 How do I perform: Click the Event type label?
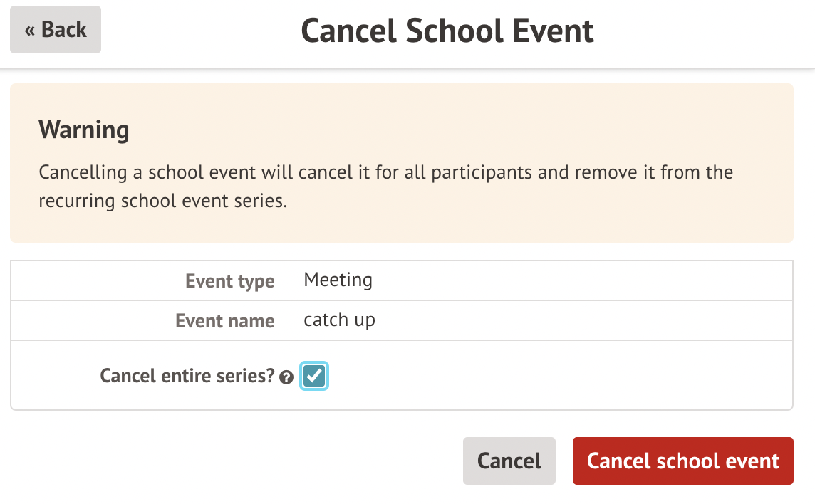click(x=229, y=281)
